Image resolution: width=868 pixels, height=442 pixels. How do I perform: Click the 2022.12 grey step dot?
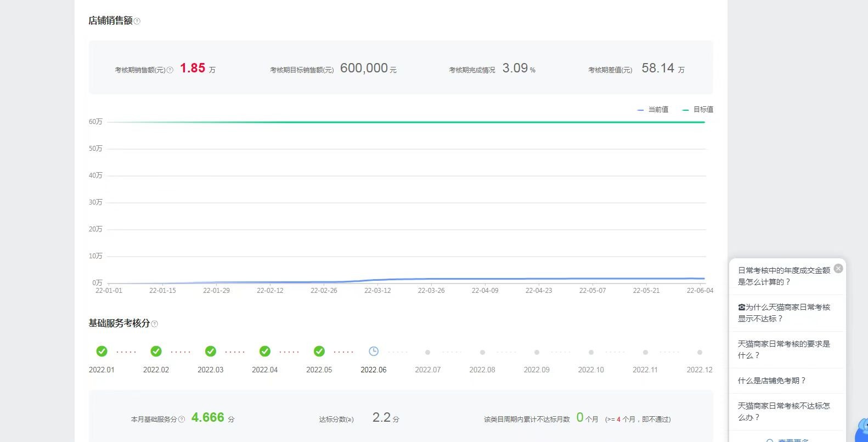click(x=700, y=353)
